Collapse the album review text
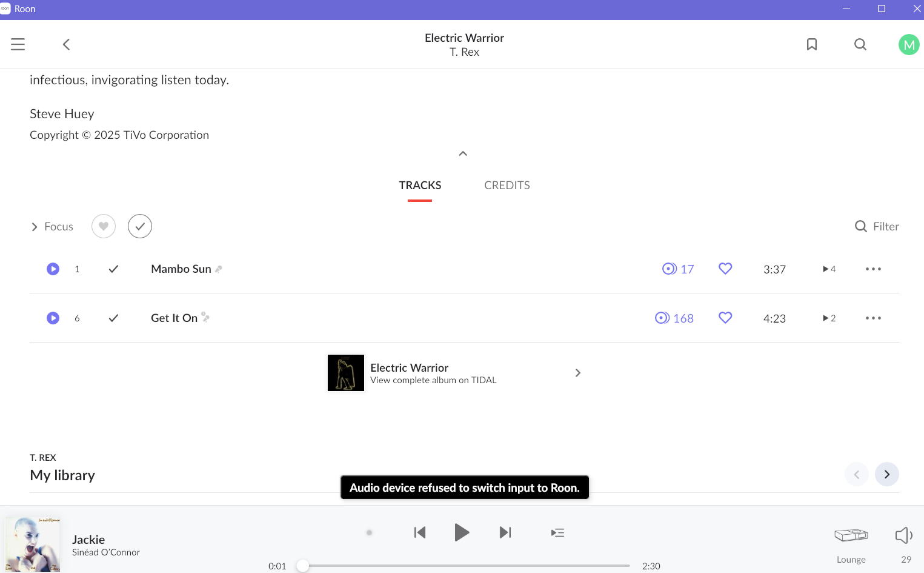The image size is (924, 573). (463, 153)
